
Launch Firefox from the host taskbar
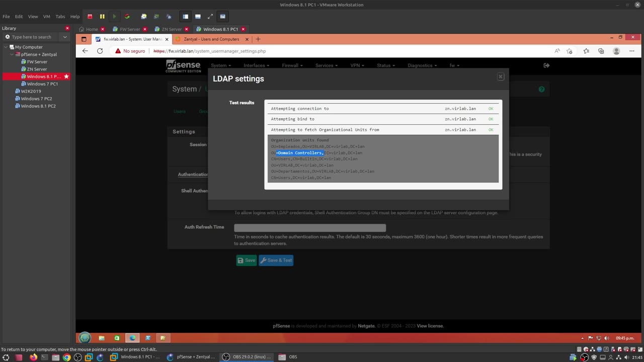[33, 357]
